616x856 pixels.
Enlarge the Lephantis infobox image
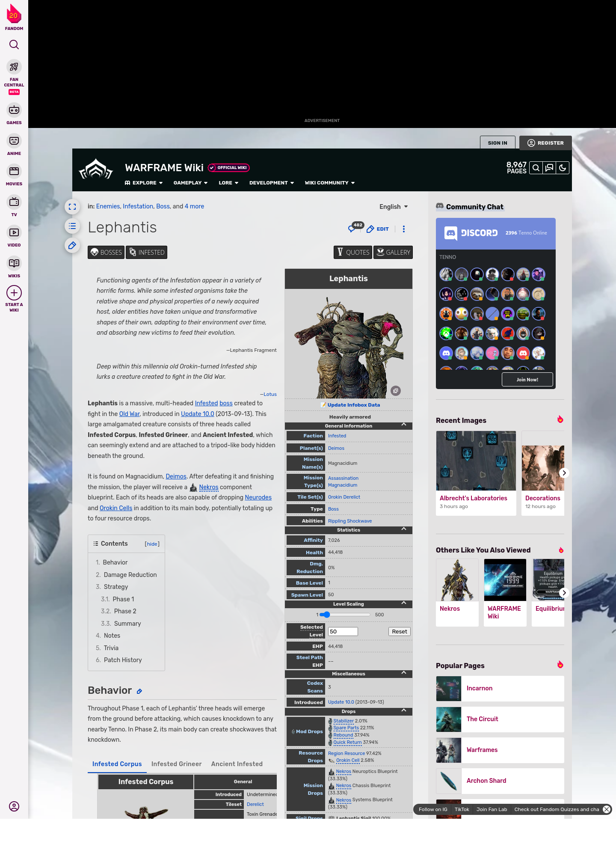point(396,391)
